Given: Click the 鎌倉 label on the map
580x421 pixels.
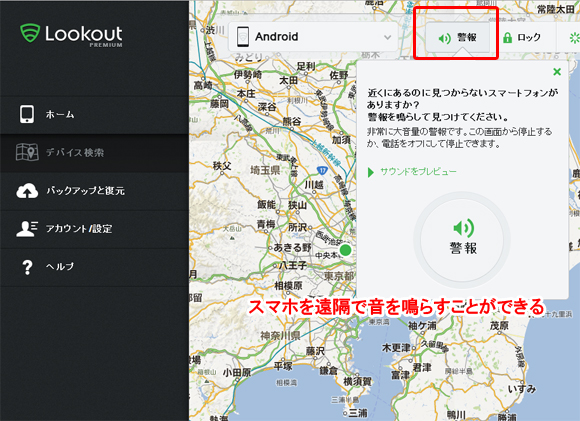Looking at the screenshot, I should coord(328,370).
